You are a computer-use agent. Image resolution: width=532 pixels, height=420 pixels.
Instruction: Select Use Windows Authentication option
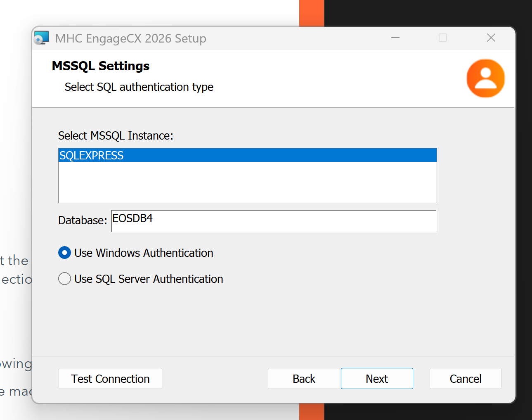click(x=64, y=253)
